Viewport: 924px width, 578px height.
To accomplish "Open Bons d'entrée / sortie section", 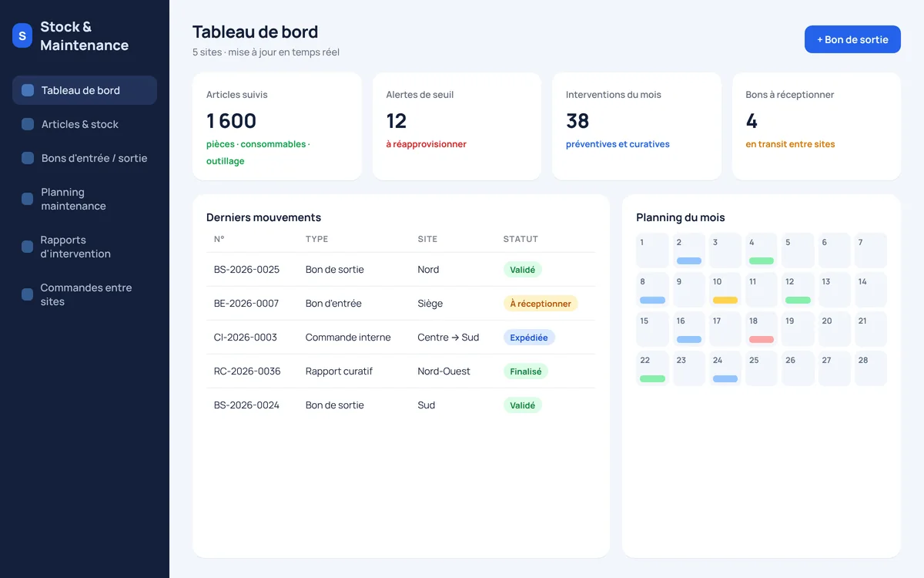I will tap(85, 158).
